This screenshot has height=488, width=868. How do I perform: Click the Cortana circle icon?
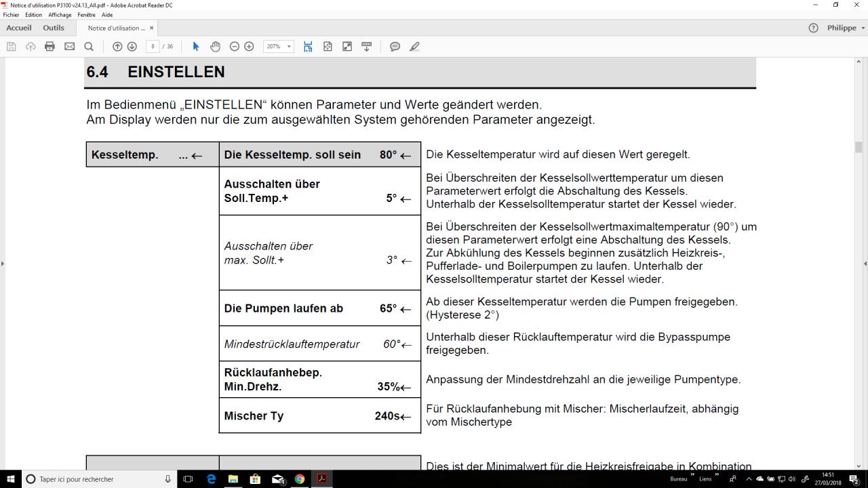(x=31, y=479)
